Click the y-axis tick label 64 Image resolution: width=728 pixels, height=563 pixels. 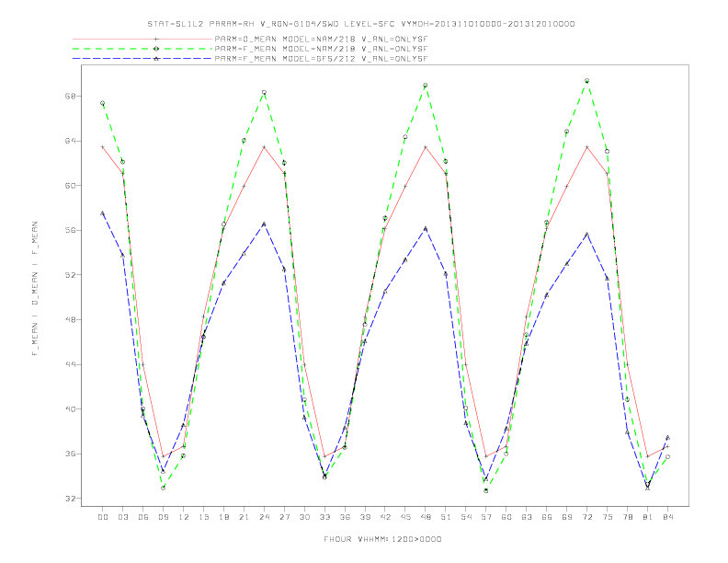[x=70, y=141]
